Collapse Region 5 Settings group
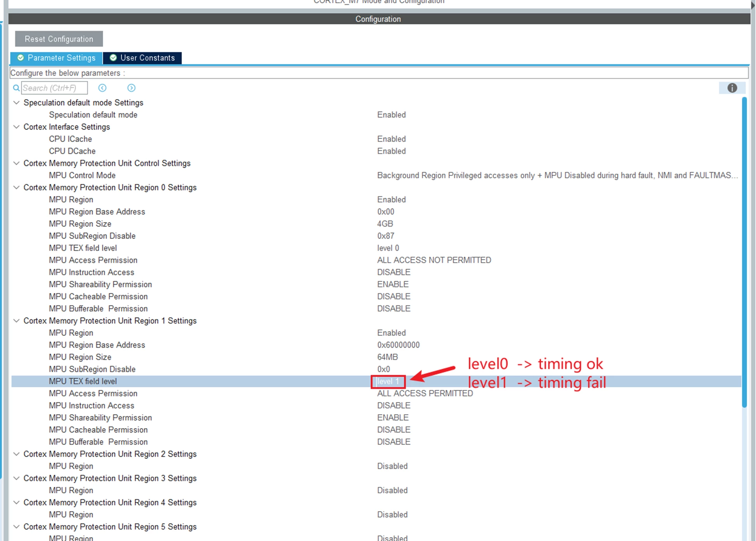This screenshot has height=541, width=756. pyautogui.click(x=16, y=527)
